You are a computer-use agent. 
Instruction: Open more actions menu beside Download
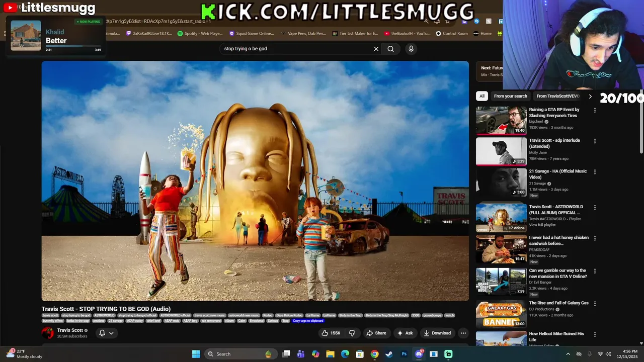pos(463,333)
